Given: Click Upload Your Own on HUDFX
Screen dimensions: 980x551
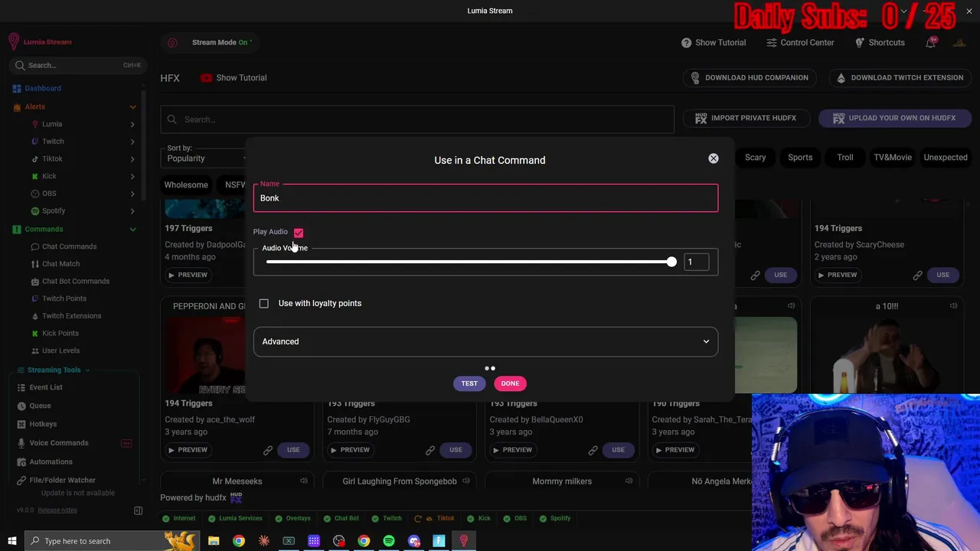Looking at the screenshot, I should [894, 118].
